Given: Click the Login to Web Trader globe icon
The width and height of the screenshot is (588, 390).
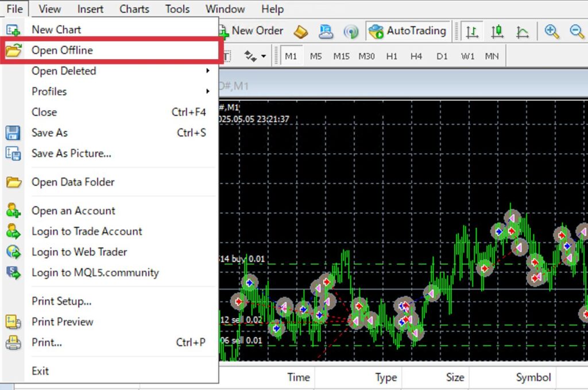Looking at the screenshot, I should tap(14, 252).
